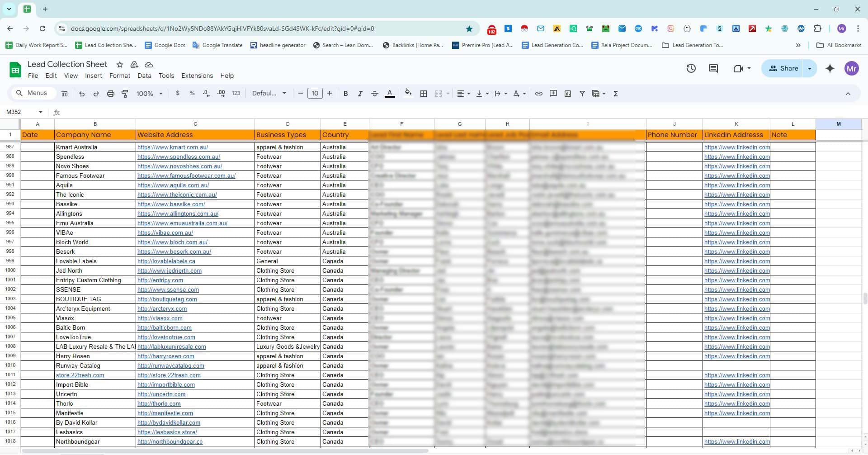This screenshot has width=868, height=455.
Task: Open horizontal align dropdown
Action: pyautogui.click(x=464, y=94)
